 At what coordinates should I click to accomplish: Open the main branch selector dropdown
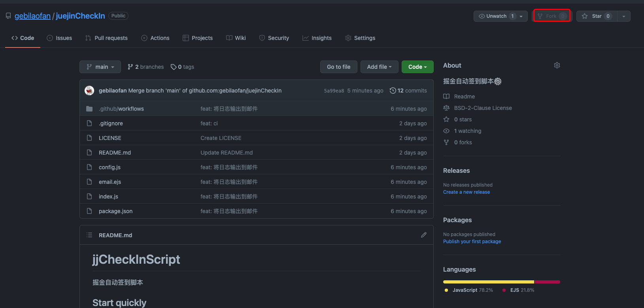pyautogui.click(x=100, y=67)
